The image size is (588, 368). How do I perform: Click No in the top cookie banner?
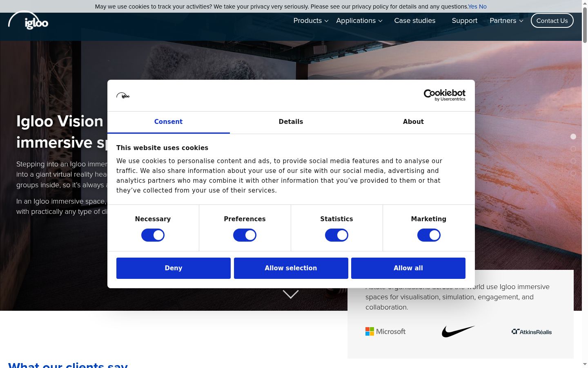pyautogui.click(x=483, y=7)
